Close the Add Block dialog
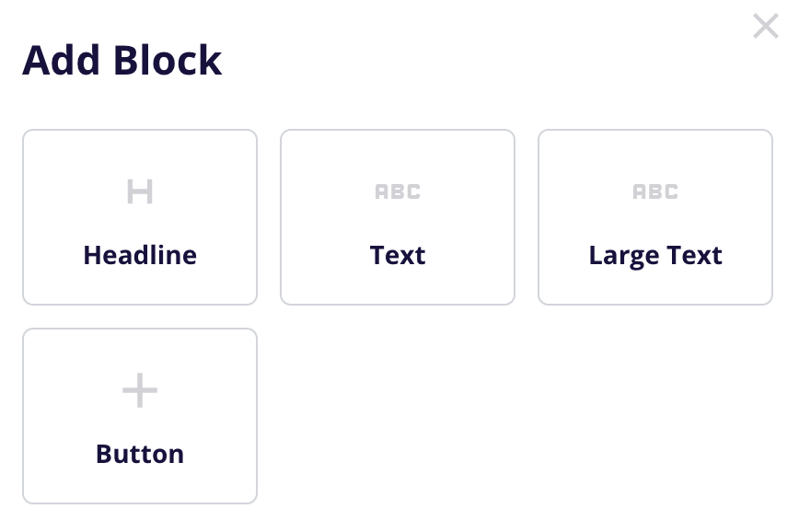The height and width of the screenshot is (532, 799). (765, 26)
